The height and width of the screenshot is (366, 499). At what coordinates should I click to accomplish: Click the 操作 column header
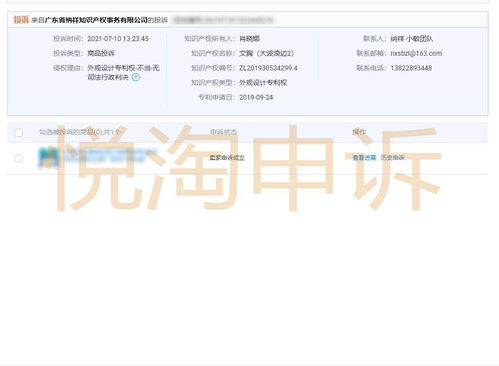click(359, 132)
